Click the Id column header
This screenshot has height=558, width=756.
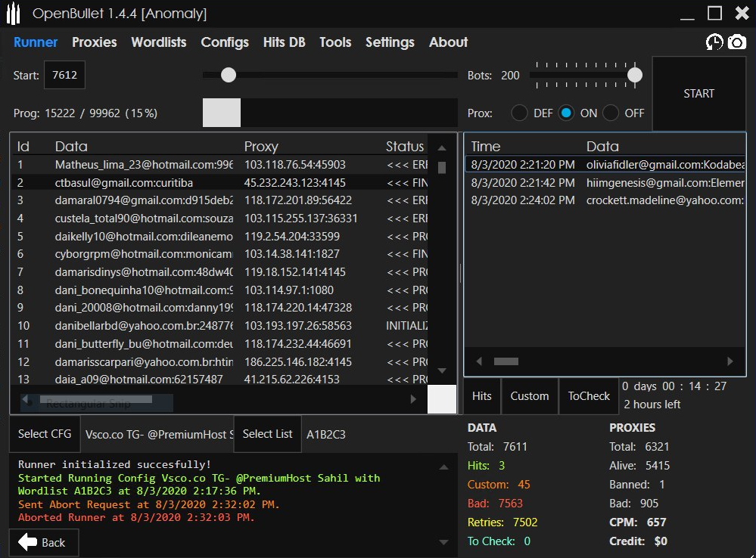coord(23,147)
